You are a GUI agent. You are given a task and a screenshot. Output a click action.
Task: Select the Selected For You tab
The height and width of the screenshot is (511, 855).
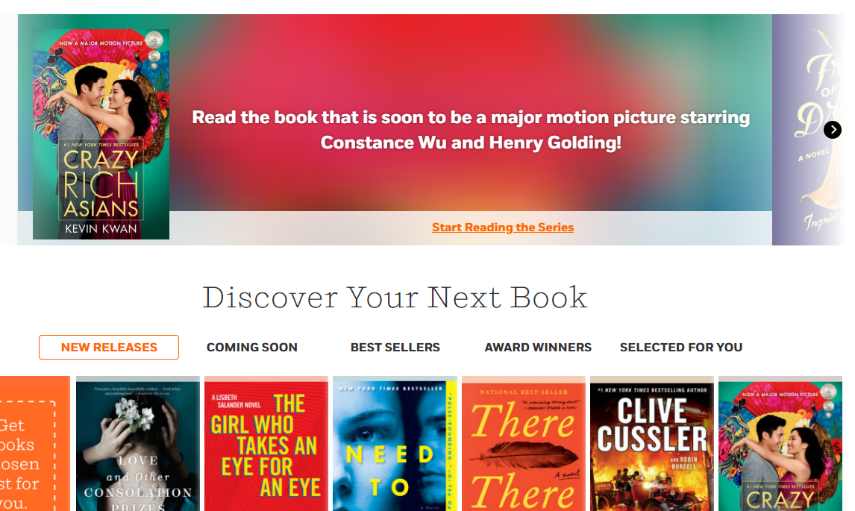(681, 347)
